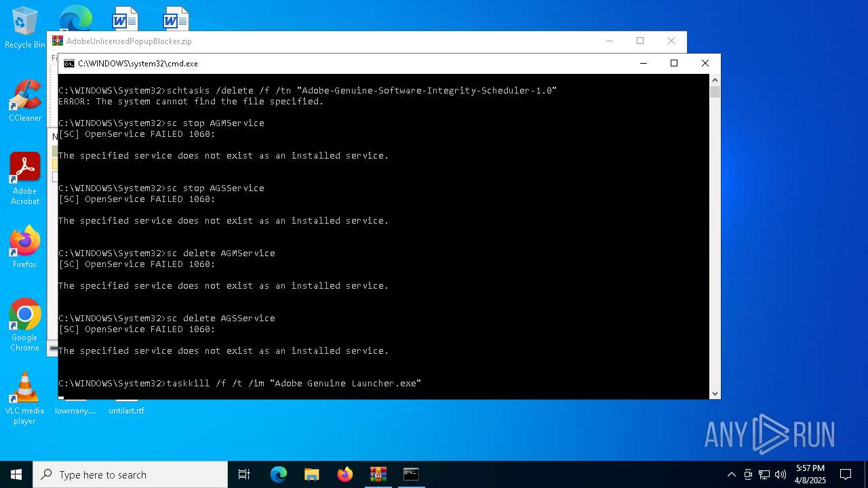Open File Explorer from the taskbar
This screenshot has width=868, height=488.
(x=312, y=474)
